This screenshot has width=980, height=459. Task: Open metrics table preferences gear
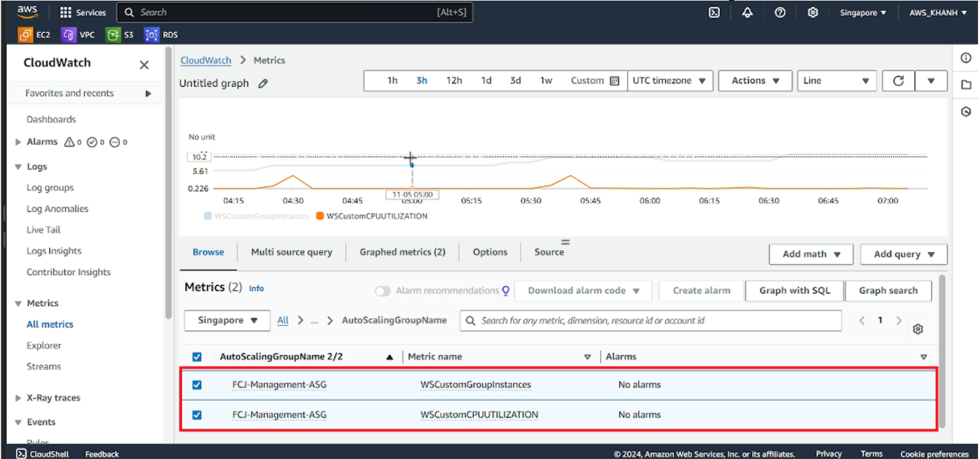917,329
